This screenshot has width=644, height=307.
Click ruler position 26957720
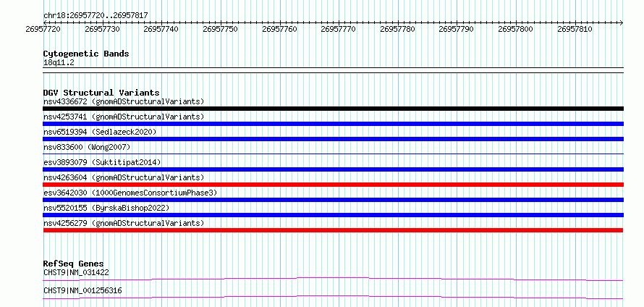43,29
